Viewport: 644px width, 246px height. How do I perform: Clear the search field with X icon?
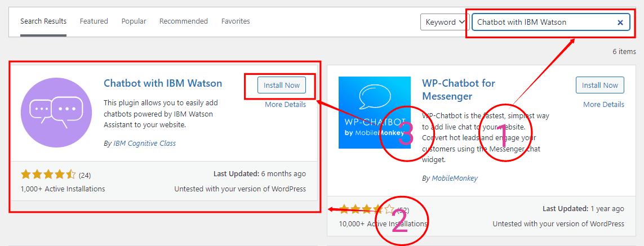[x=620, y=22]
